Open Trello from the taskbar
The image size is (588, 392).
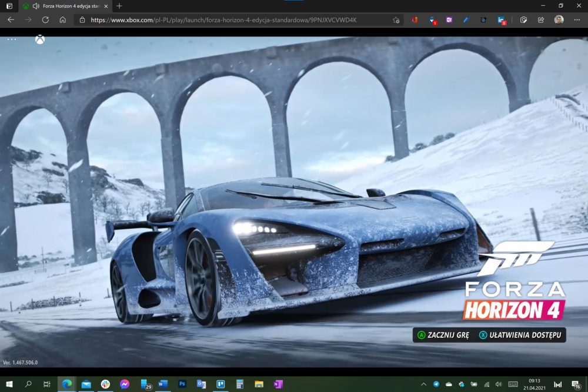(220, 384)
